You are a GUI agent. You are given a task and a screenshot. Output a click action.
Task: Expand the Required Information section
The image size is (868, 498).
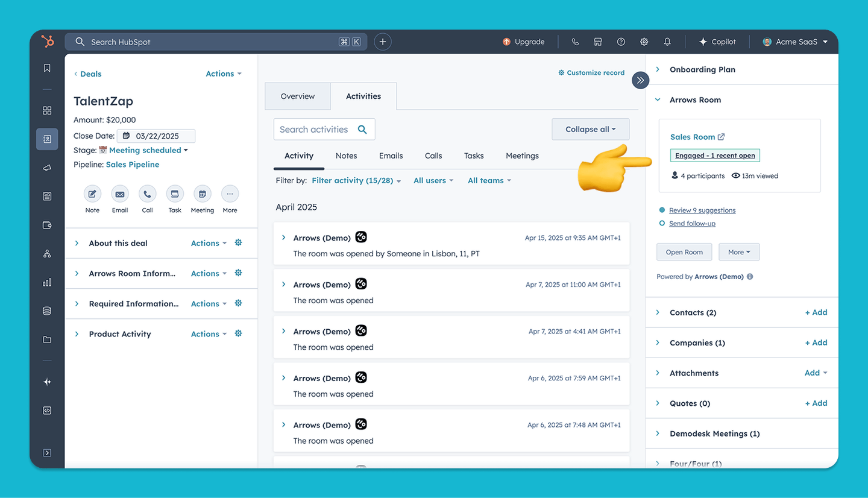pos(77,303)
